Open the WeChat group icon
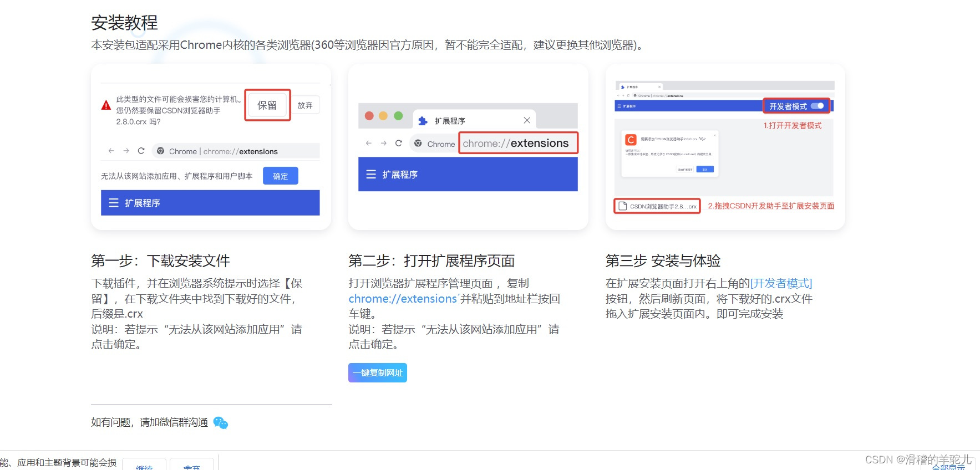Image resolution: width=980 pixels, height=470 pixels. point(221,423)
